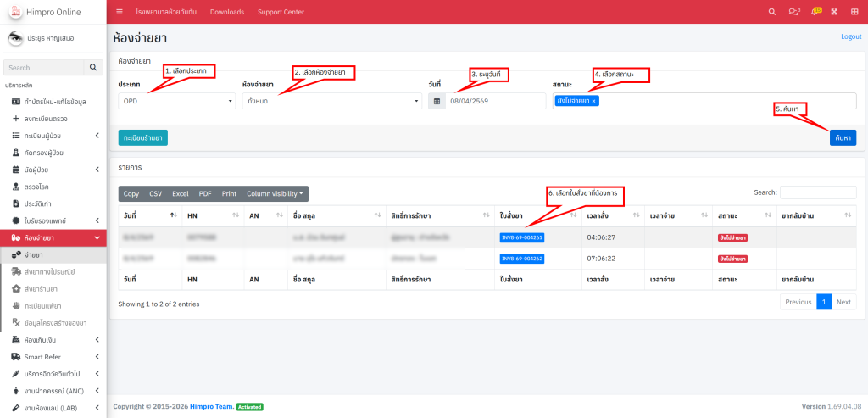The image size is (868, 418).
Task: Open Downloads in the top menu
Action: (226, 12)
